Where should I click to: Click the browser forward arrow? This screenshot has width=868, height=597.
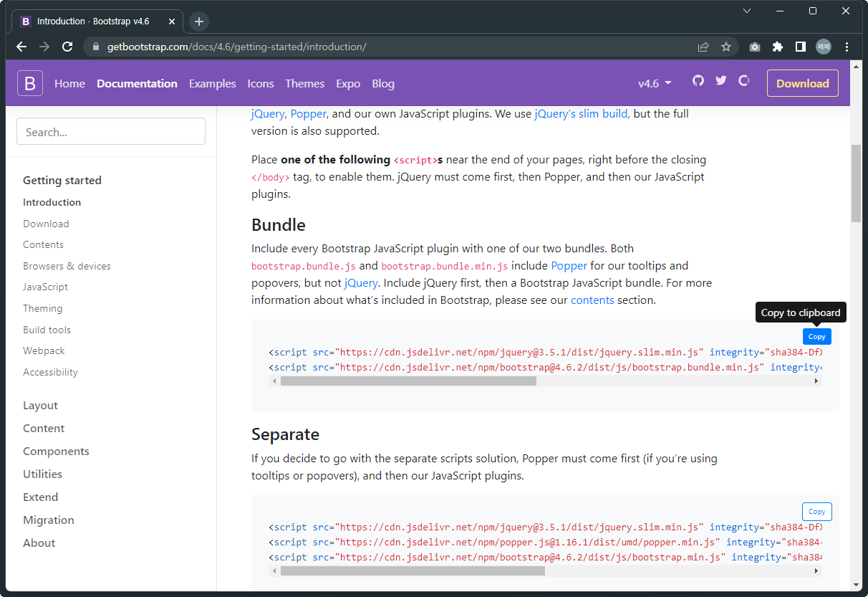[x=44, y=47]
